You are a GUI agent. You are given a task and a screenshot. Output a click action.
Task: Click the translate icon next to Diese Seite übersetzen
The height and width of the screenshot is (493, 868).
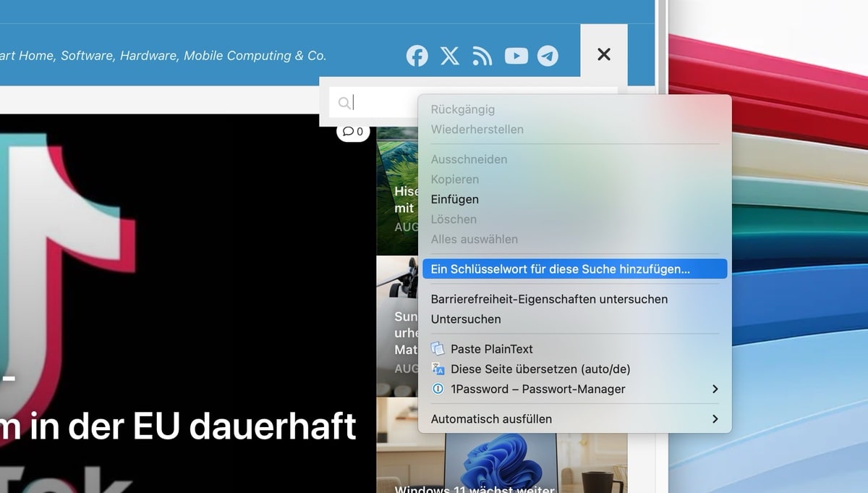(438, 368)
